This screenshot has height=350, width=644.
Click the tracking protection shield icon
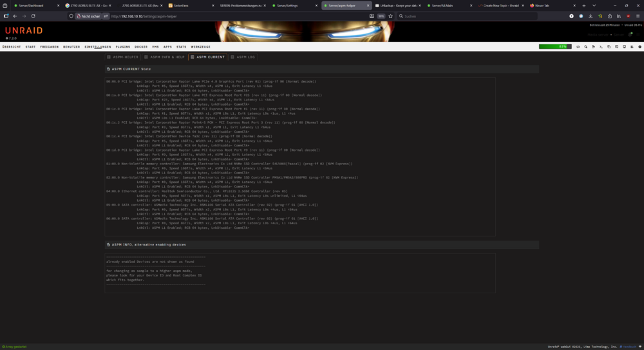tap(71, 16)
